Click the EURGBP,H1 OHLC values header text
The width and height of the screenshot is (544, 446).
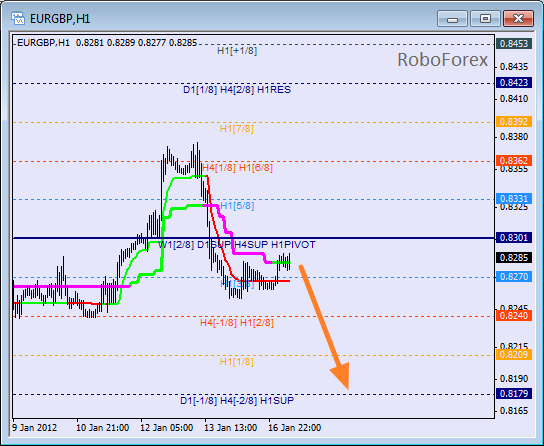tap(107, 43)
